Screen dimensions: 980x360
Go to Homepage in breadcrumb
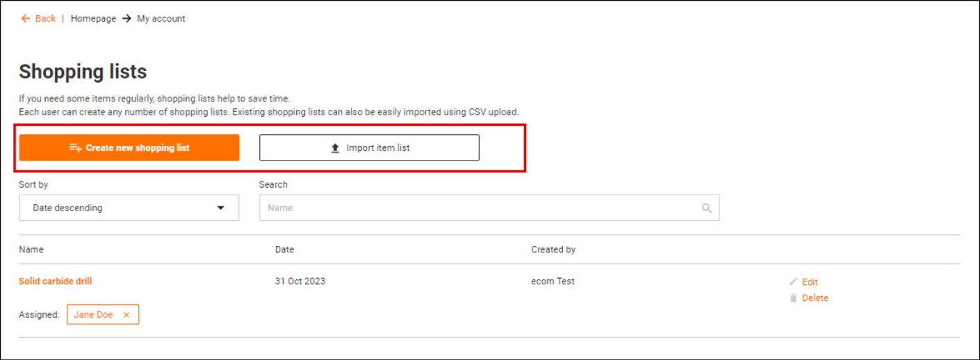pos(93,19)
